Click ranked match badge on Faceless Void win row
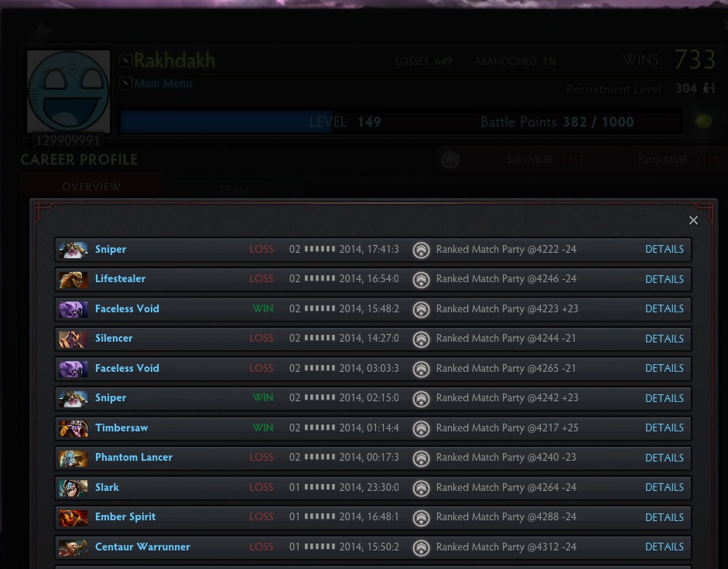 [421, 309]
